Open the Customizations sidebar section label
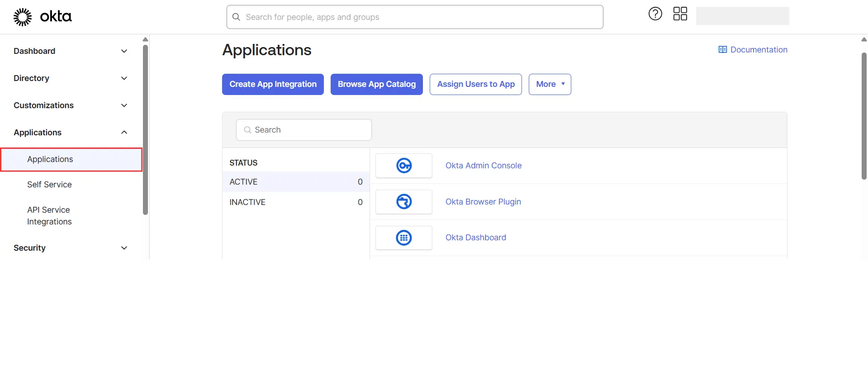This screenshot has height=381, width=868. (43, 105)
